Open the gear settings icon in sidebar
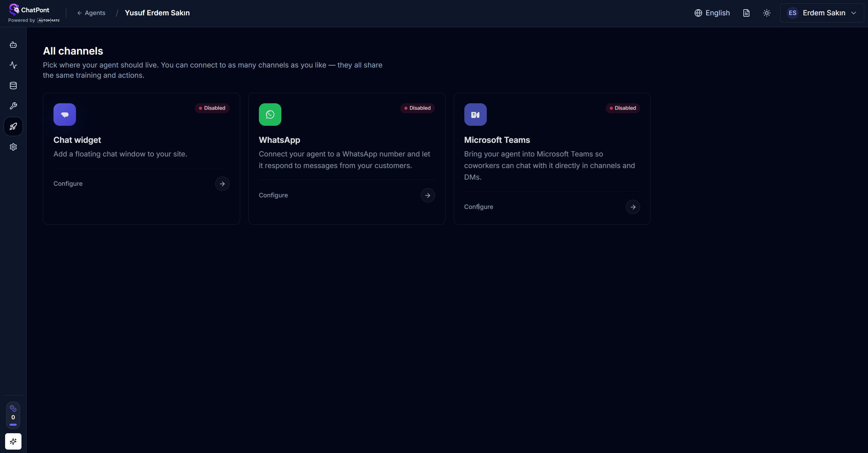Viewport: 868px width, 453px height. (13, 147)
